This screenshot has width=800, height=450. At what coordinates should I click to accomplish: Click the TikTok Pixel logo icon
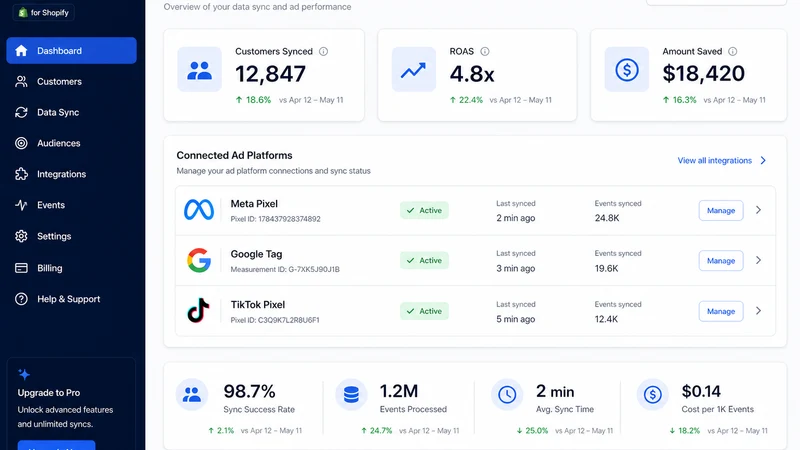198,311
